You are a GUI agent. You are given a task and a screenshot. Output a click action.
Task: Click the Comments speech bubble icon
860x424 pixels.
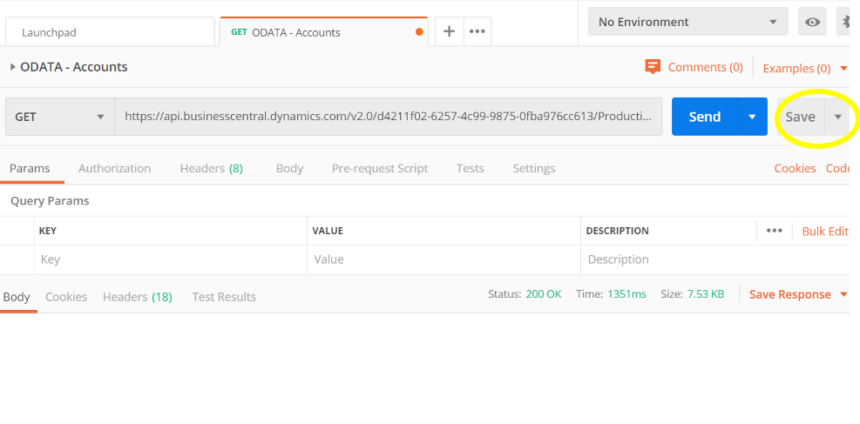pyautogui.click(x=652, y=67)
